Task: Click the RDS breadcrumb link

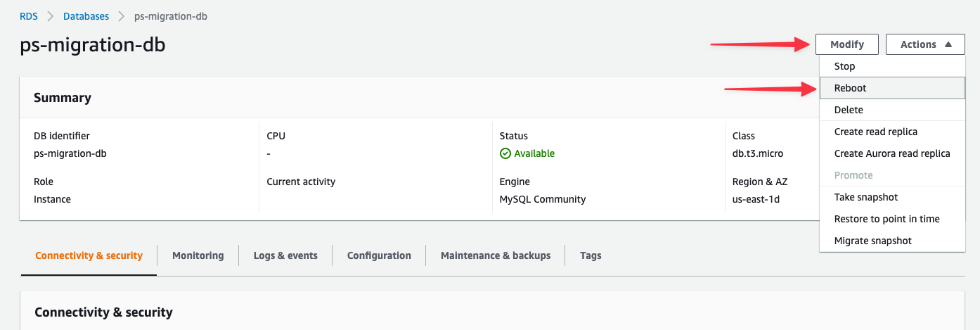Action: pos(28,16)
